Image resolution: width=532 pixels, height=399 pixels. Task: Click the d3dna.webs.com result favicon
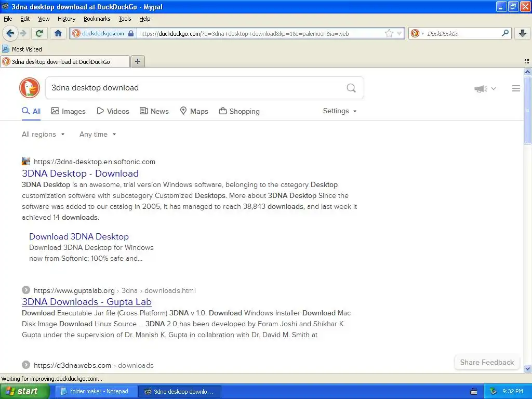click(26, 365)
